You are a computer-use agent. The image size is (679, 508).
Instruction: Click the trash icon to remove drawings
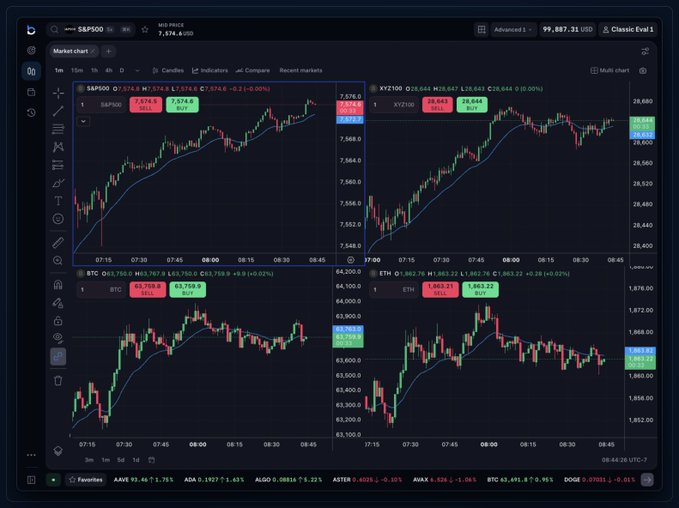tap(58, 381)
